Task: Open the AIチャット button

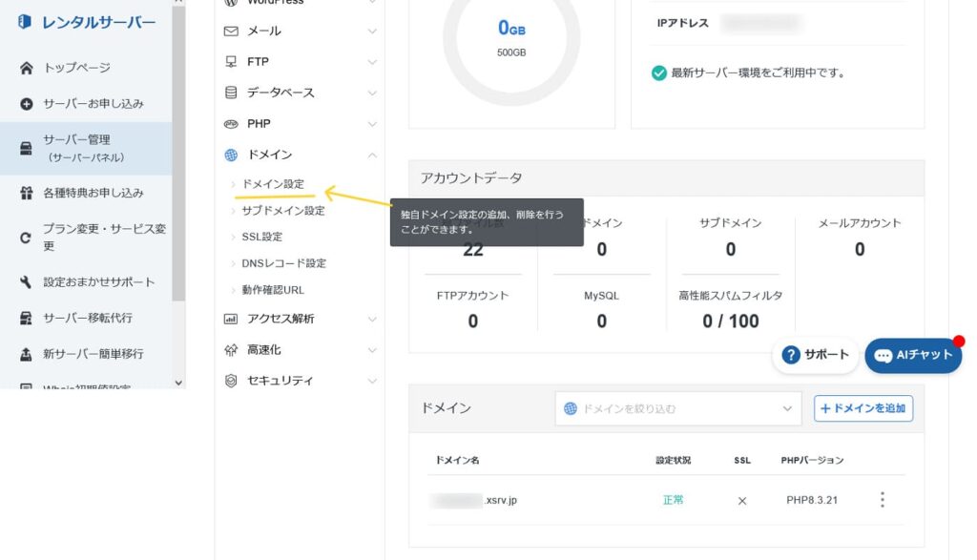Action: 913,356
